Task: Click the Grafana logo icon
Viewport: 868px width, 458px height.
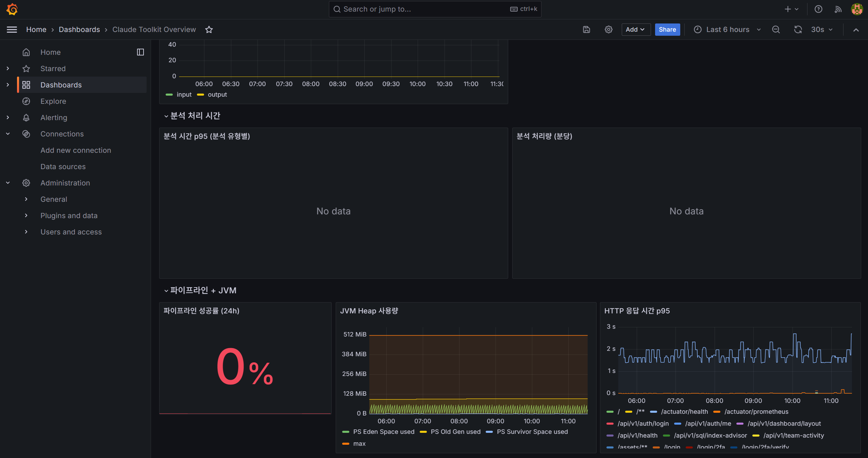Action: tap(12, 9)
